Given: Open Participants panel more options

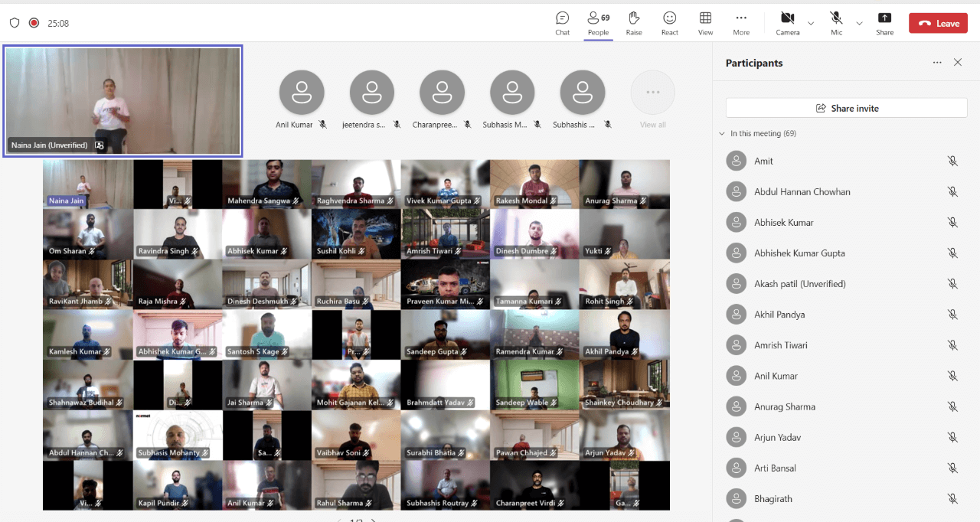Looking at the screenshot, I should point(937,63).
